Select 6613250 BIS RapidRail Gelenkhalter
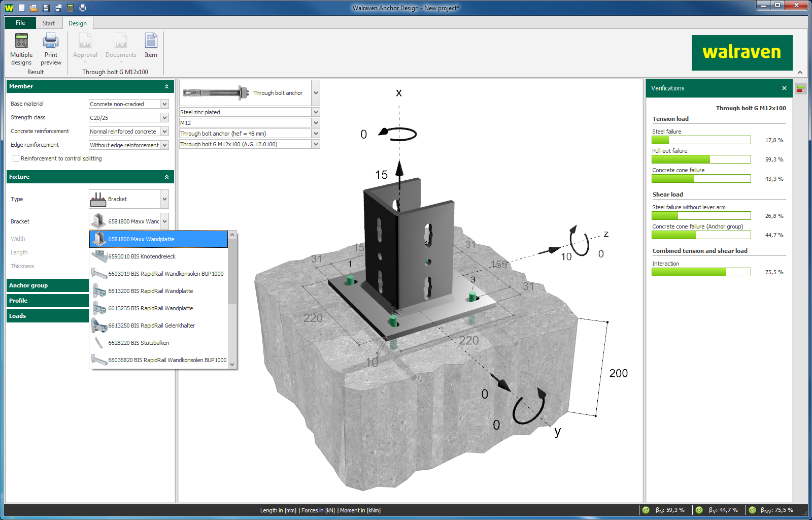This screenshot has width=812, height=520. [x=158, y=326]
